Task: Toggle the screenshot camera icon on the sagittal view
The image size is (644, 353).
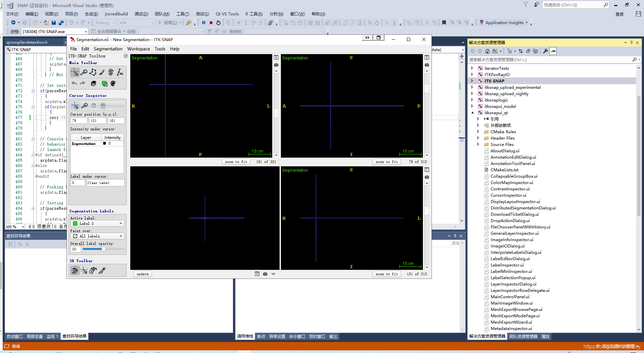Action: coord(427,65)
